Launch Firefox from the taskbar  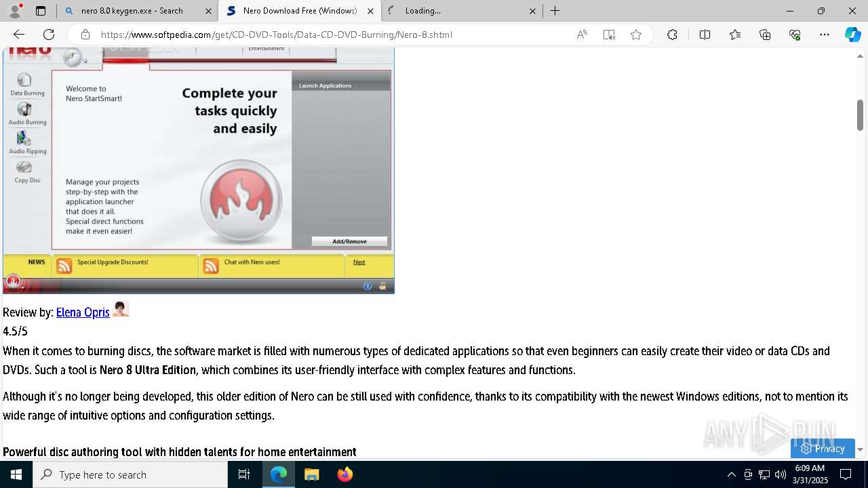[x=344, y=474]
